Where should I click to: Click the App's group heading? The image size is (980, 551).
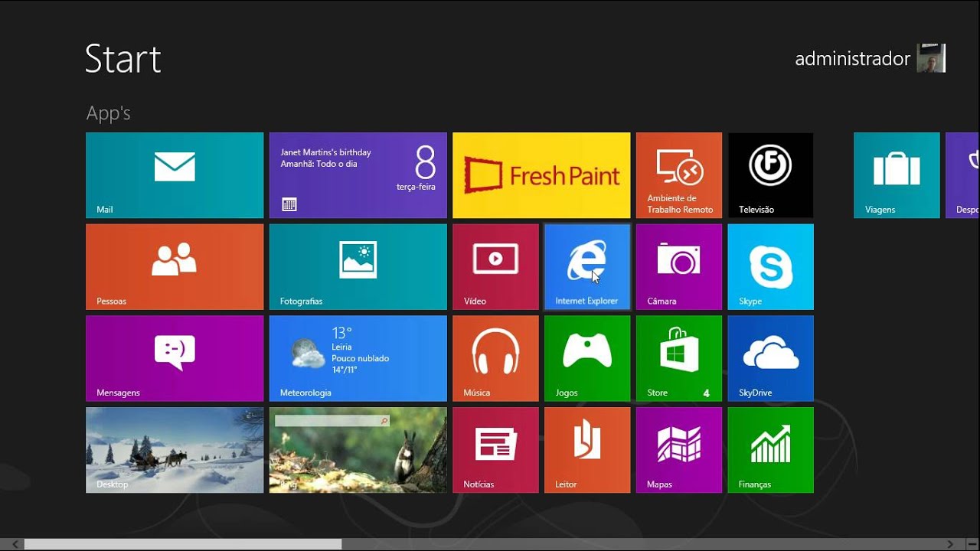108,113
